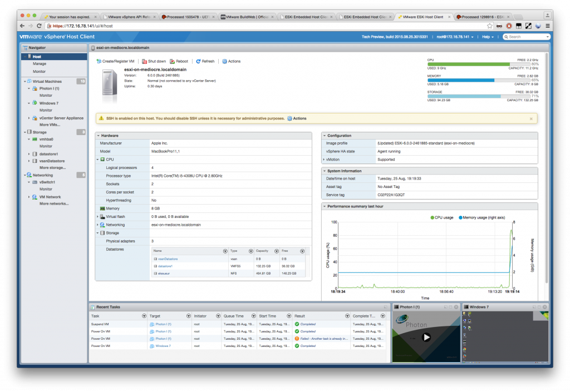Click the vSwitch1 icon under Networking

(x=35, y=183)
